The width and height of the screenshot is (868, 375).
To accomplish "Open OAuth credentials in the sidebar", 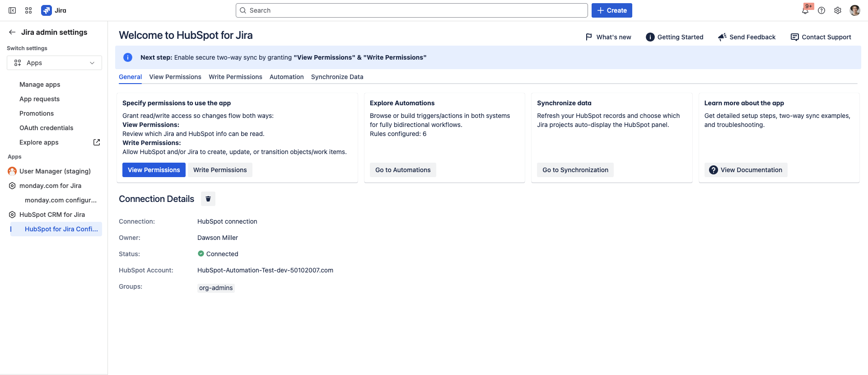I will (46, 128).
